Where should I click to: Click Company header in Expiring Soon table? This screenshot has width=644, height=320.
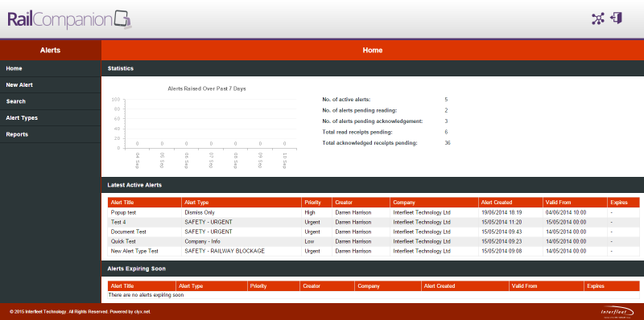[x=388, y=286]
